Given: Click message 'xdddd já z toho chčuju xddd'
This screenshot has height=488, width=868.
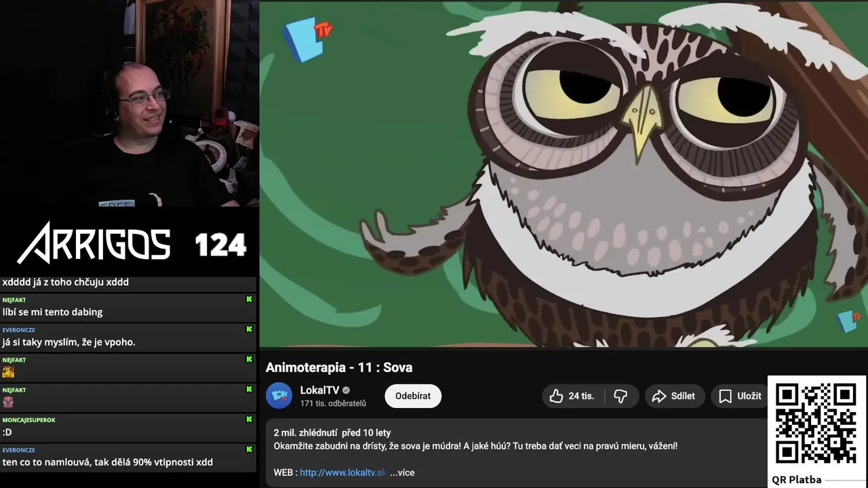Looking at the screenshot, I should (x=65, y=282).
